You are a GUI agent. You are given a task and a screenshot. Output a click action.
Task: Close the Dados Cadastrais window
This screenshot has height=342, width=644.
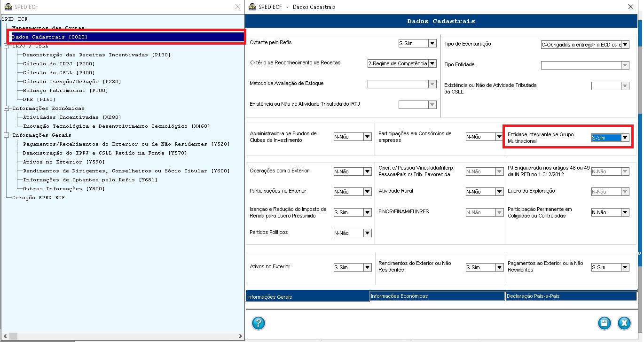[631, 7]
